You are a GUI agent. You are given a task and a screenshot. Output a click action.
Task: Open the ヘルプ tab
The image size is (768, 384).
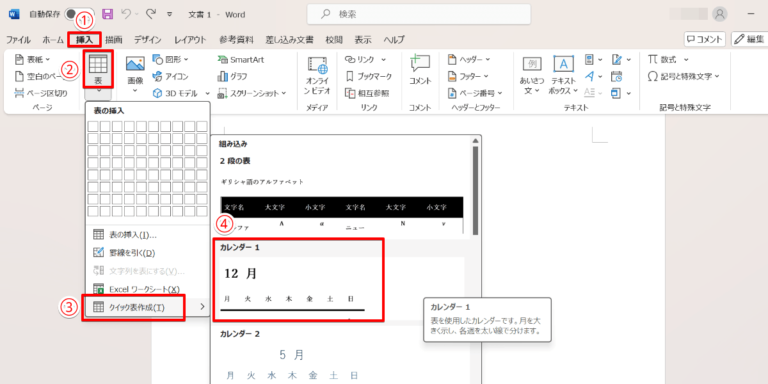click(x=394, y=40)
